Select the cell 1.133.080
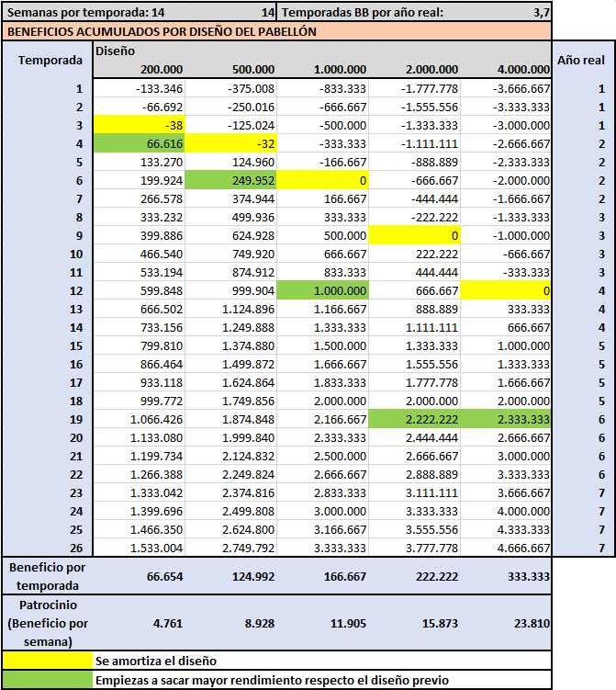Screen dimensions: 616x690 pos(140,438)
